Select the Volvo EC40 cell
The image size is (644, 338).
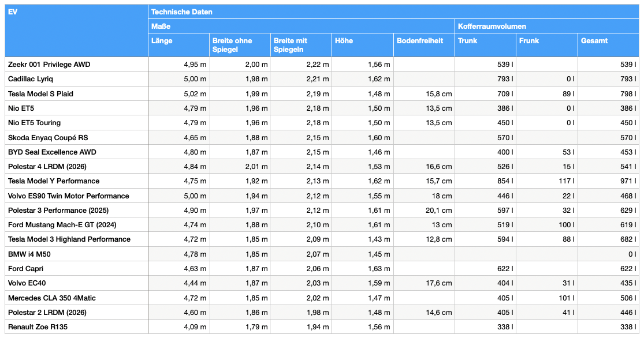[x=76, y=283]
